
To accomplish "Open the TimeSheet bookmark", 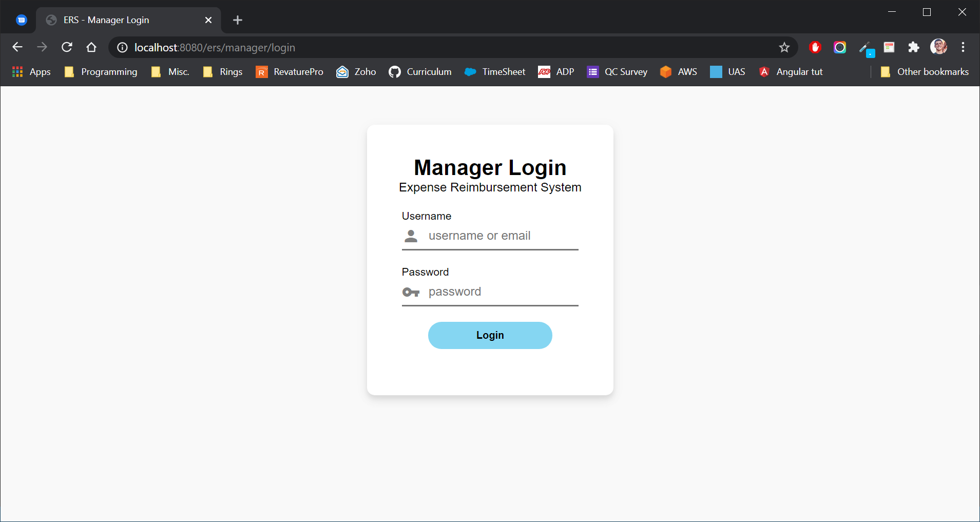I will coord(495,72).
